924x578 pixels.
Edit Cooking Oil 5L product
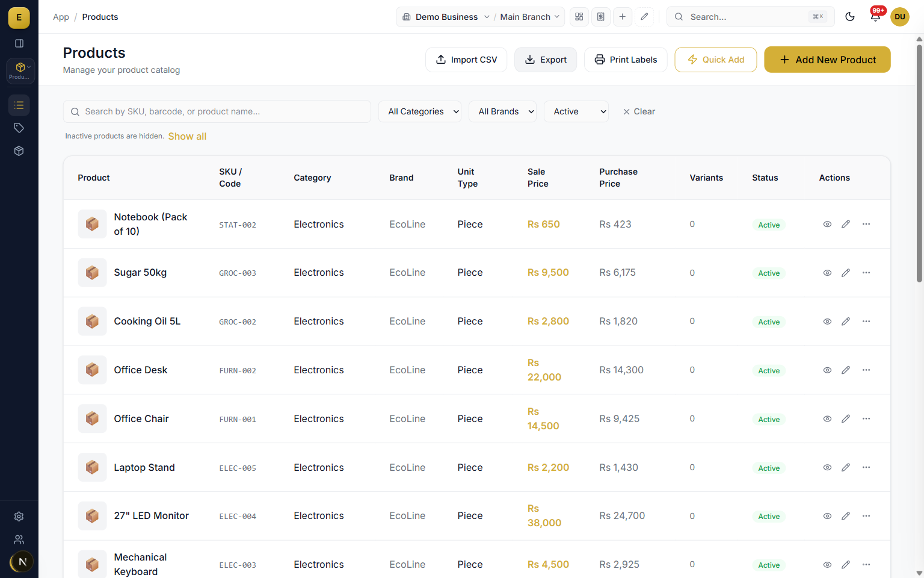tap(846, 322)
